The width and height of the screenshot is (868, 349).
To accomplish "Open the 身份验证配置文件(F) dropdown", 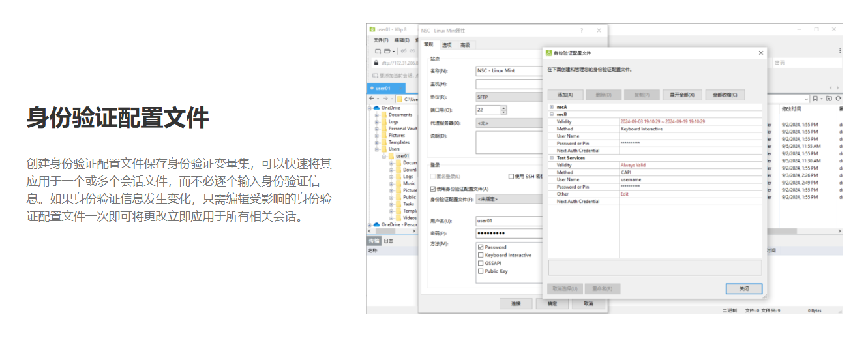I will coord(509,199).
